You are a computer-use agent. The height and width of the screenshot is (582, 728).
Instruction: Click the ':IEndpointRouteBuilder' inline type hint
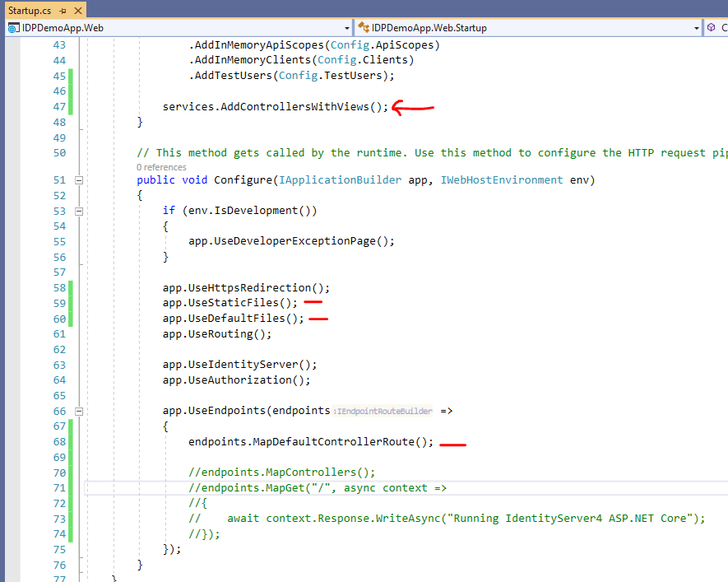pos(383,411)
